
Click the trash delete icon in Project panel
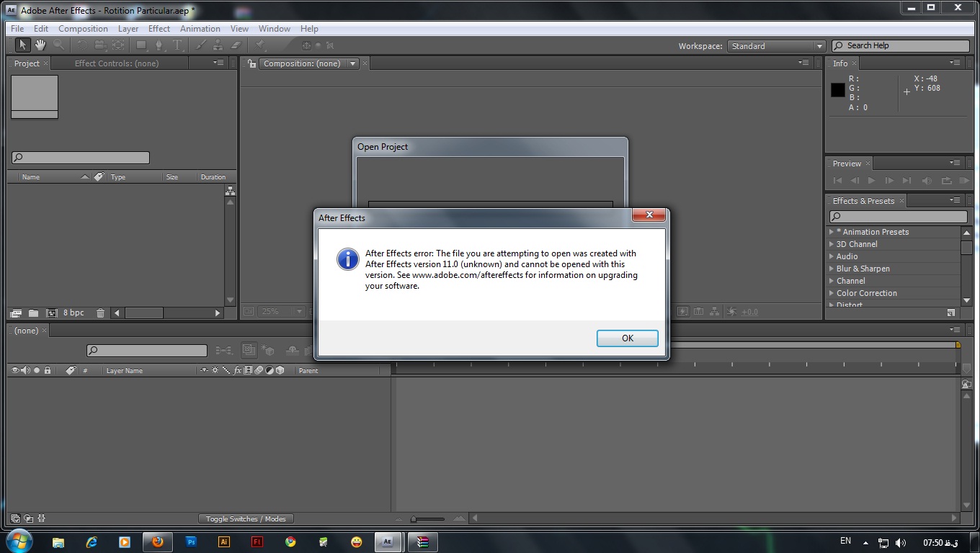[x=100, y=313]
